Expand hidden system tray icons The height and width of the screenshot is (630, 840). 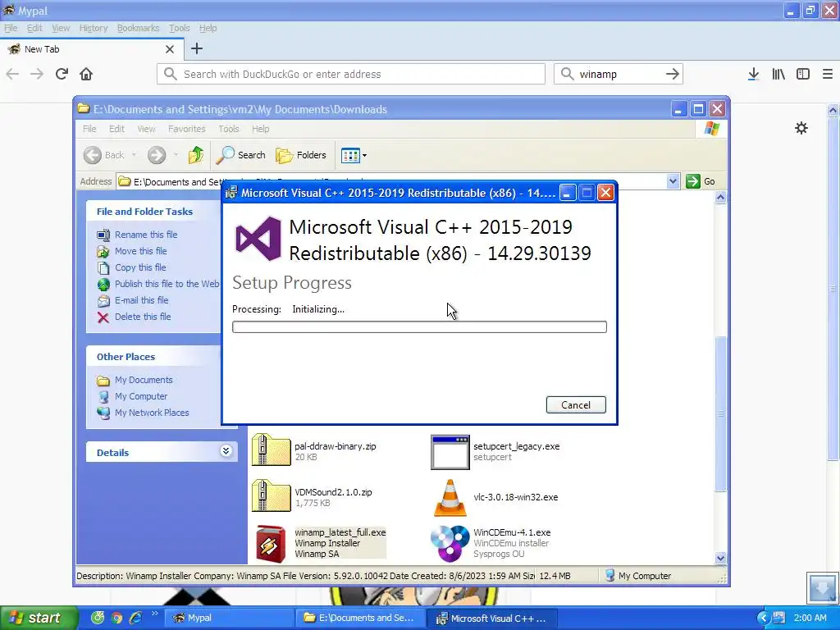763,619
